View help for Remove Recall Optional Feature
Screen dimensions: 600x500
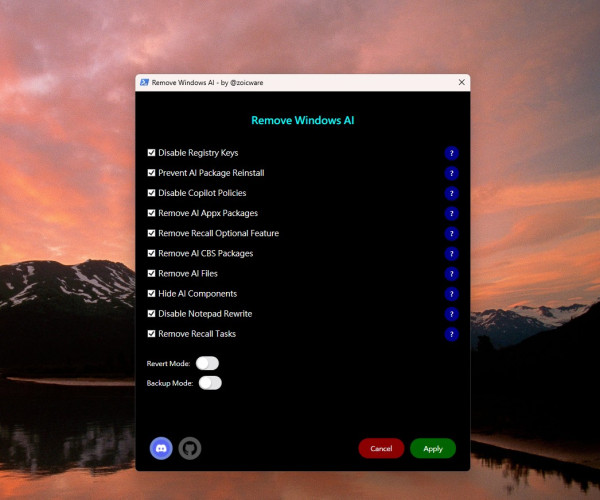(x=452, y=233)
